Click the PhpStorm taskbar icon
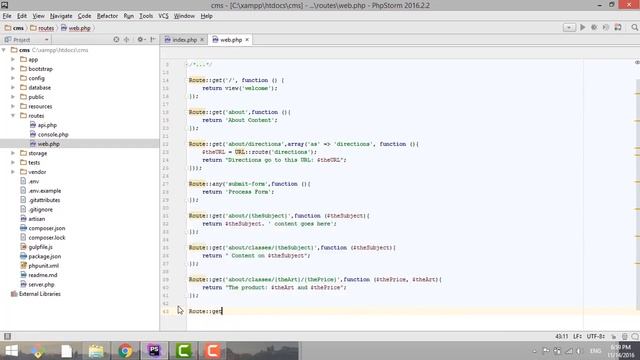 pos(154,351)
